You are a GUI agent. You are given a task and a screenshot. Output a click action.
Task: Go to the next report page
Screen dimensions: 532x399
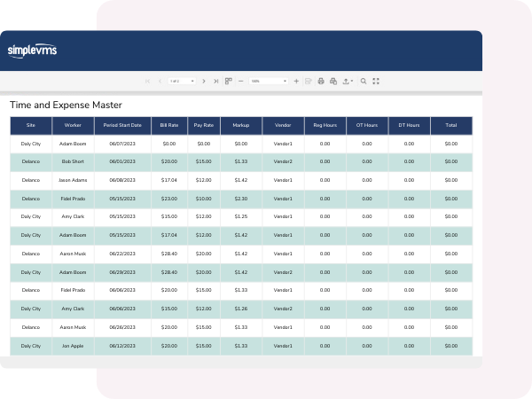click(204, 81)
